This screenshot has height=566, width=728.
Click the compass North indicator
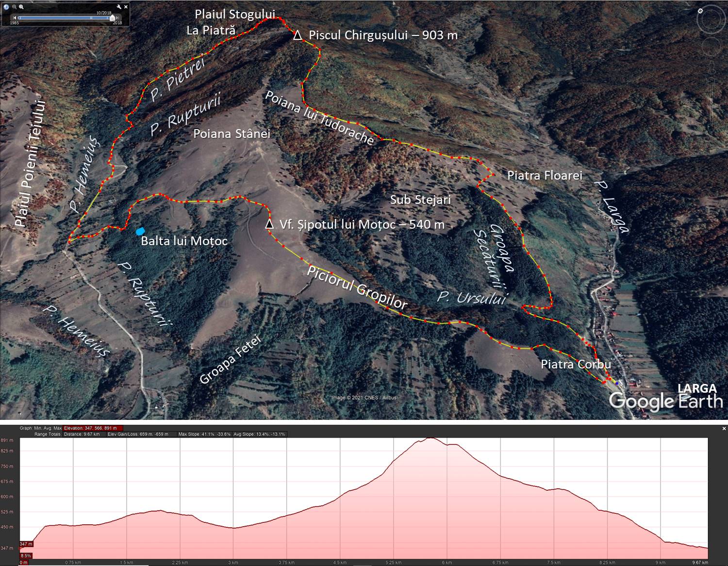pos(700,11)
